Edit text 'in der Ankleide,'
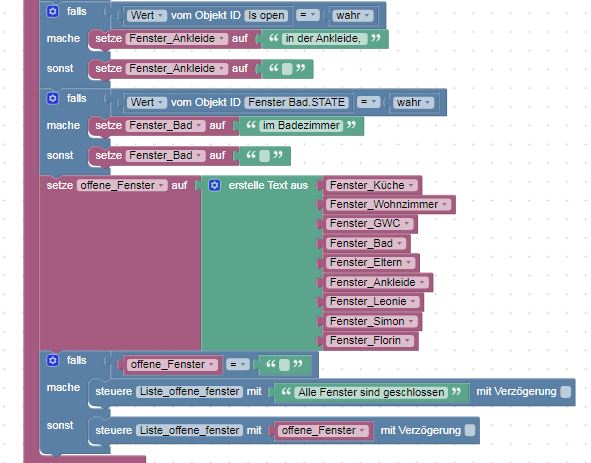Image resolution: width=591 pixels, height=463 pixels. click(323, 38)
